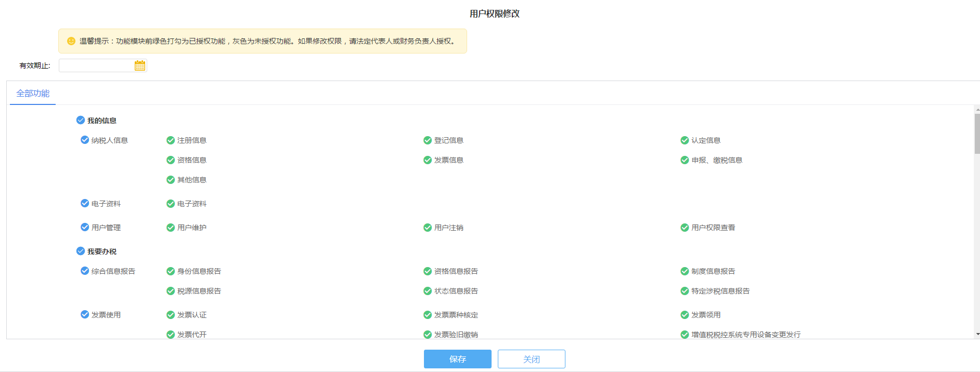Uncheck 用户注销 permission

428,228
